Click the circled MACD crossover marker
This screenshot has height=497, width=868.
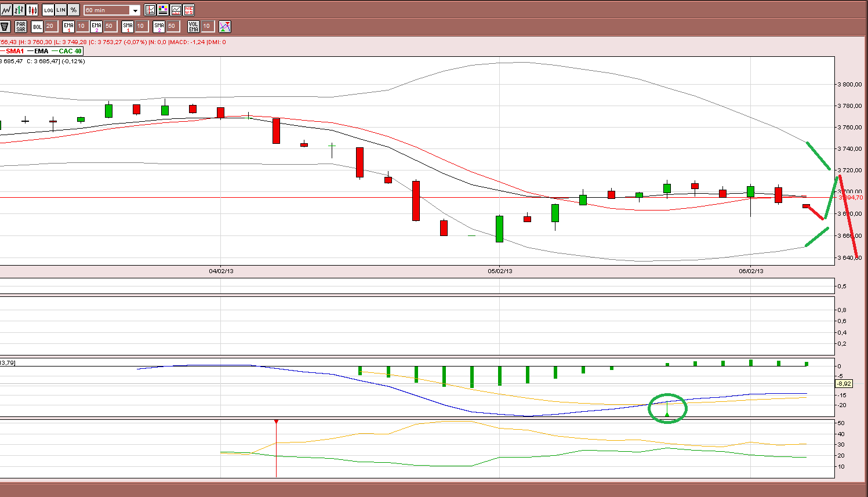point(667,408)
